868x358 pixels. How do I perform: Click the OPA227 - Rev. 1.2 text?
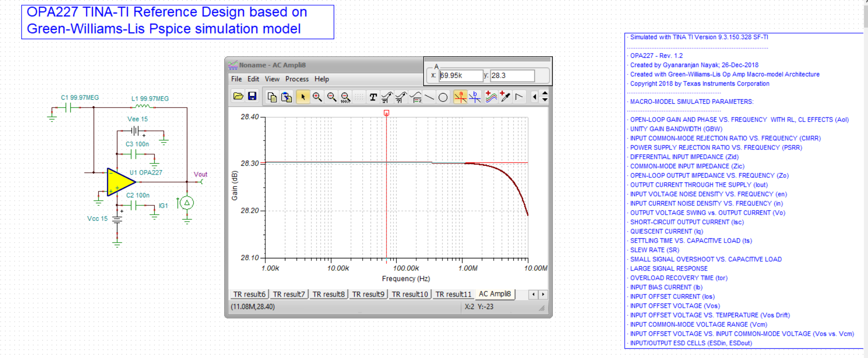tap(656, 55)
